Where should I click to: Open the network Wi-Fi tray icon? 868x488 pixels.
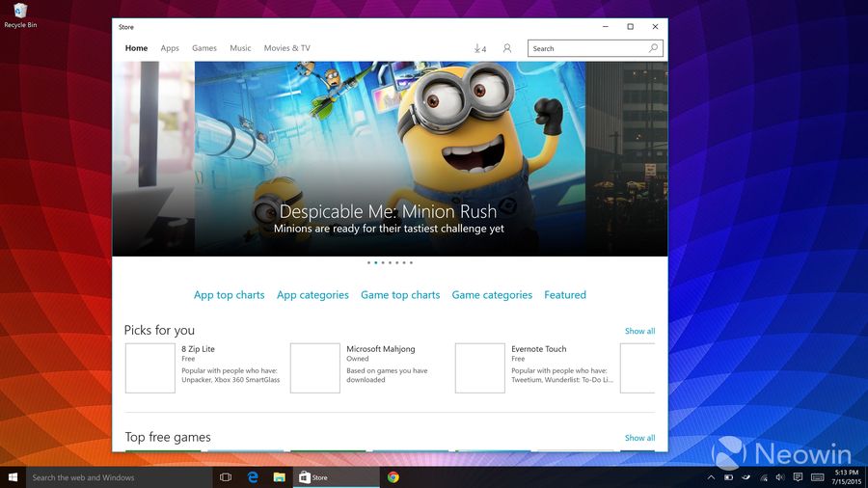(764, 477)
